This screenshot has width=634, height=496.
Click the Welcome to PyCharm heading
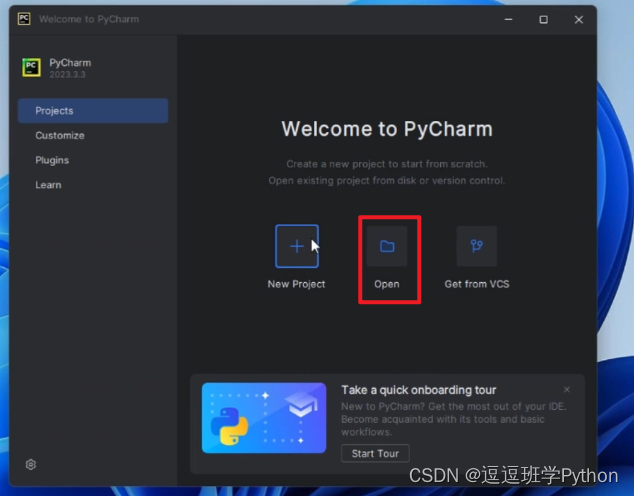(387, 129)
